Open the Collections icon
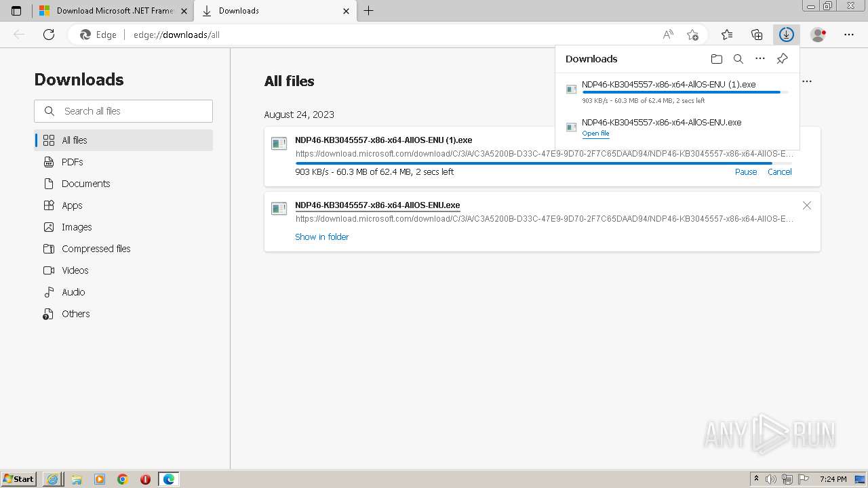This screenshot has width=868, height=488. pyautogui.click(x=757, y=35)
